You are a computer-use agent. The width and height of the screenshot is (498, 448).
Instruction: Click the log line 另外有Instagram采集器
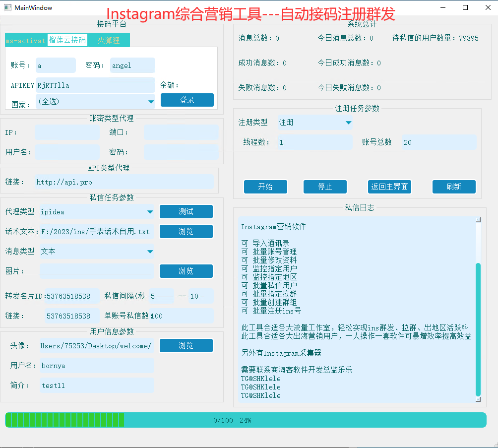tap(281, 353)
